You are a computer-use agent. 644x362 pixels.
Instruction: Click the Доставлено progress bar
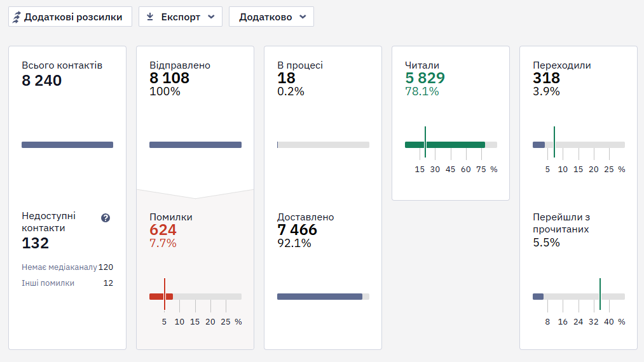pyautogui.click(x=323, y=297)
